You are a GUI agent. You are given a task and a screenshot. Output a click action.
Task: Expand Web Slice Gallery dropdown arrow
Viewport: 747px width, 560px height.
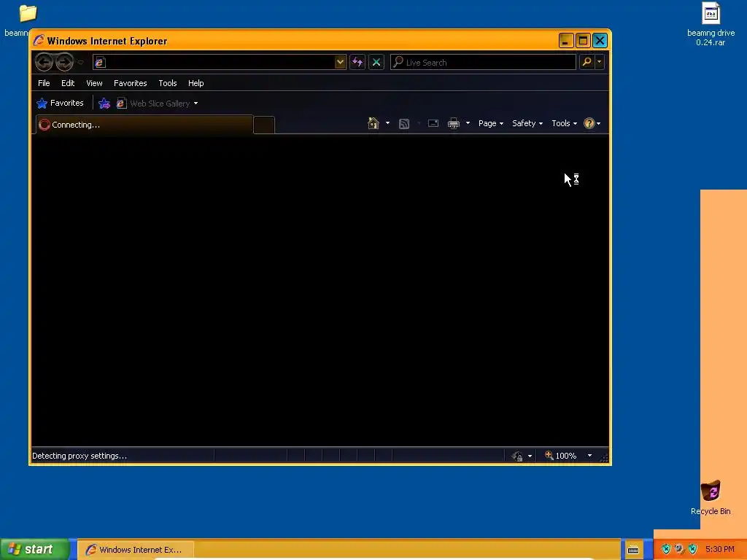click(196, 104)
